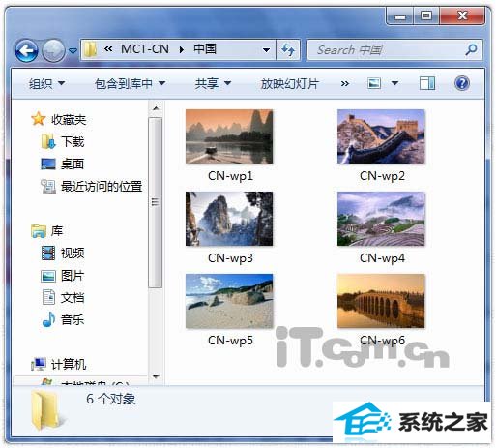Show more toolbar commands via » chevron
The image size is (496, 448).
point(345,84)
